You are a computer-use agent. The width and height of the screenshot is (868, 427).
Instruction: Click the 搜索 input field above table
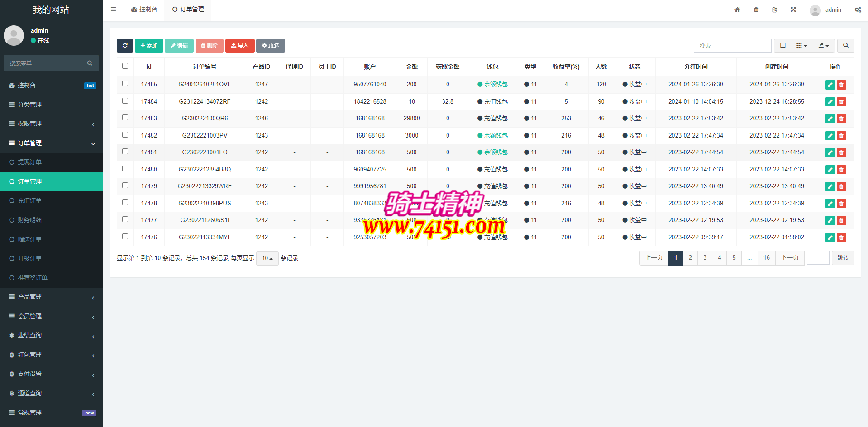tap(732, 46)
